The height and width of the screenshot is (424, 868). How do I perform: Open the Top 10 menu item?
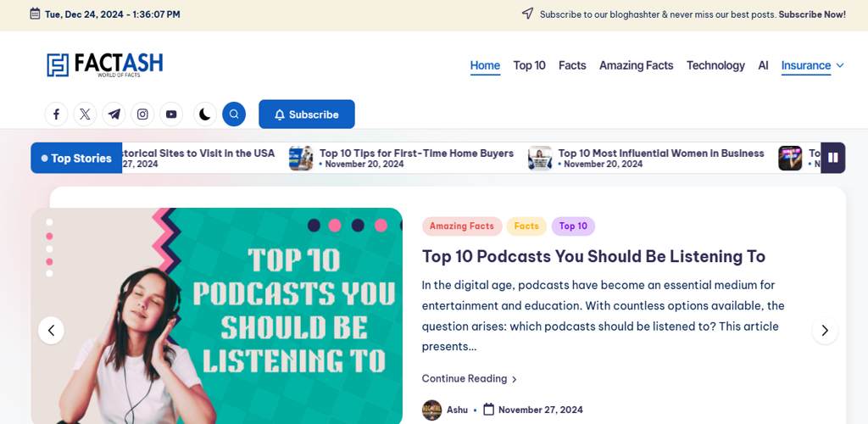coord(529,65)
